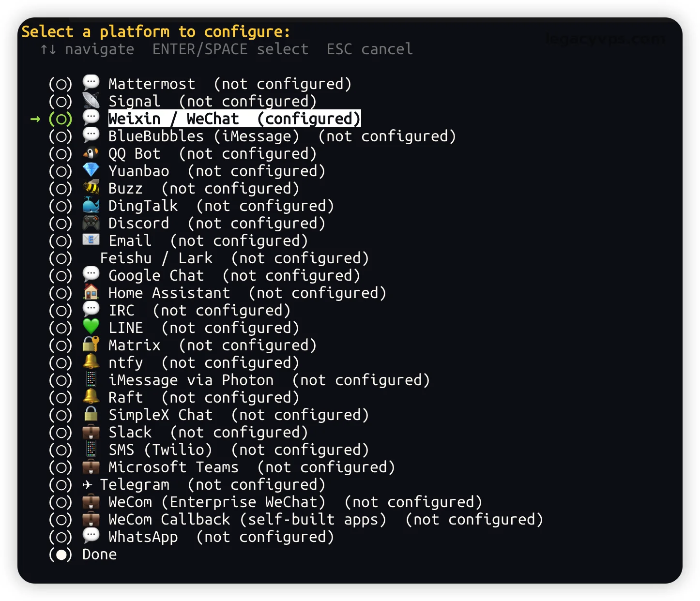Click the green heart icon beside LINE
This screenshot has width=700, height=601.
click(91, 327)
